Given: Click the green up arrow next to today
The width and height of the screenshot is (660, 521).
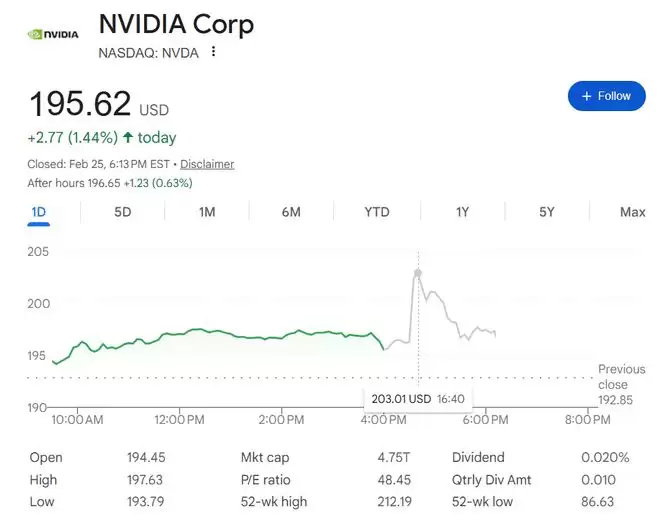Looking at the screenshot, I should tap(127, 137).
